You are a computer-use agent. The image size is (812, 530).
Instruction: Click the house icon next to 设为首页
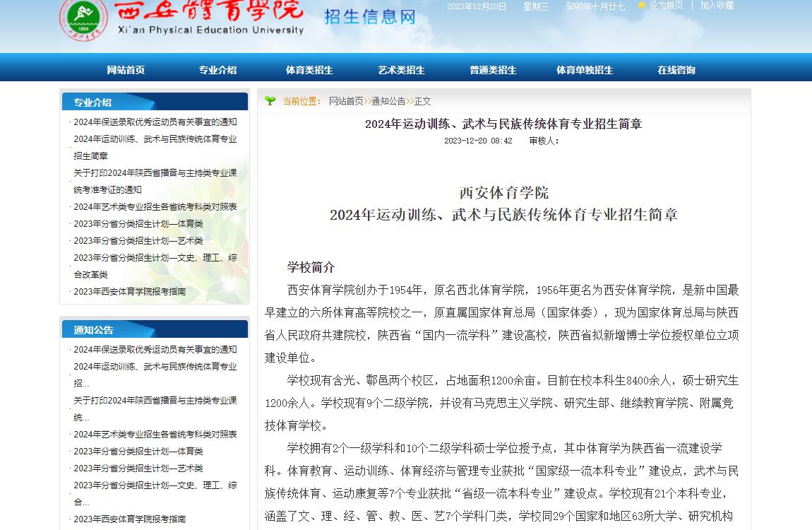(642, 5)
